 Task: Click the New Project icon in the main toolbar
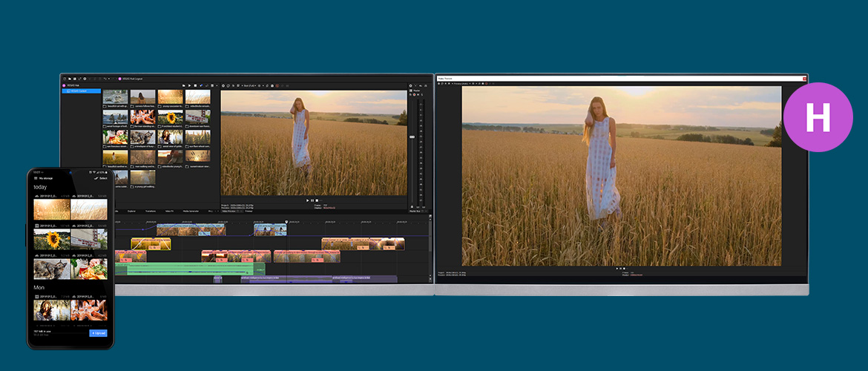coord(65,78)
